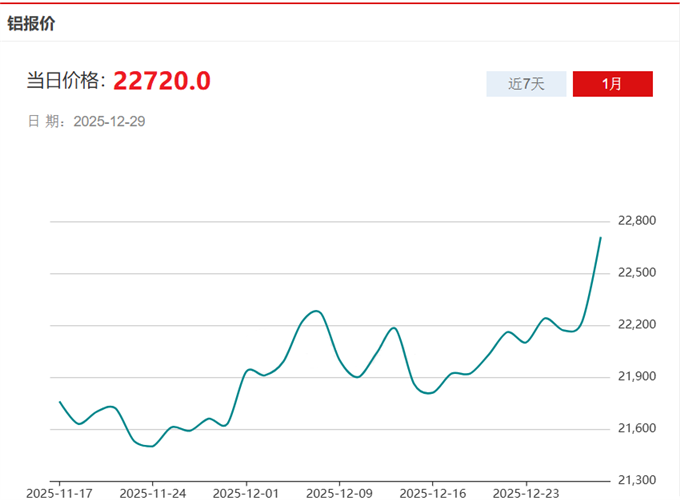Select the red 1月 range tab
Image resolution: width=680 pixels, height=500 pixels.
(612, 84)
